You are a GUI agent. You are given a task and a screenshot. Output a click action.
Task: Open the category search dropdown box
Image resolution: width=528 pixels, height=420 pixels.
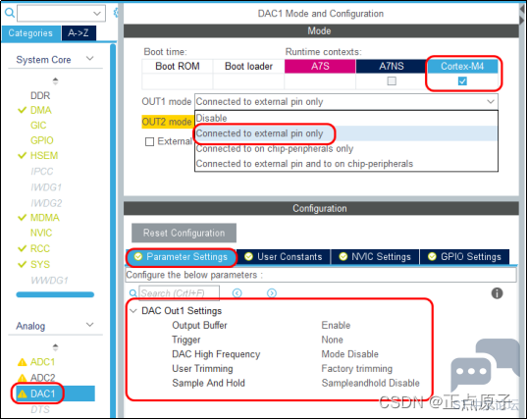click(61, 13)
